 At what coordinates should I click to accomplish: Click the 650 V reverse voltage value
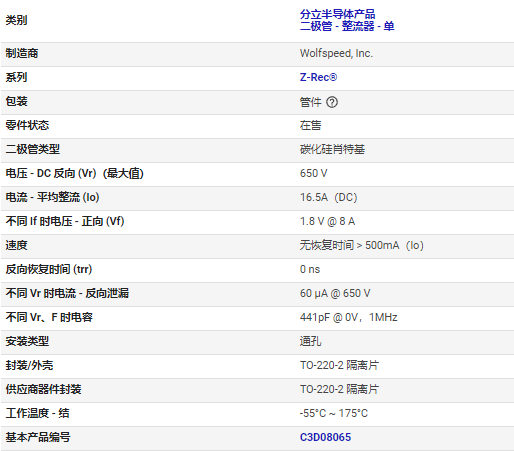coord(313,173)
